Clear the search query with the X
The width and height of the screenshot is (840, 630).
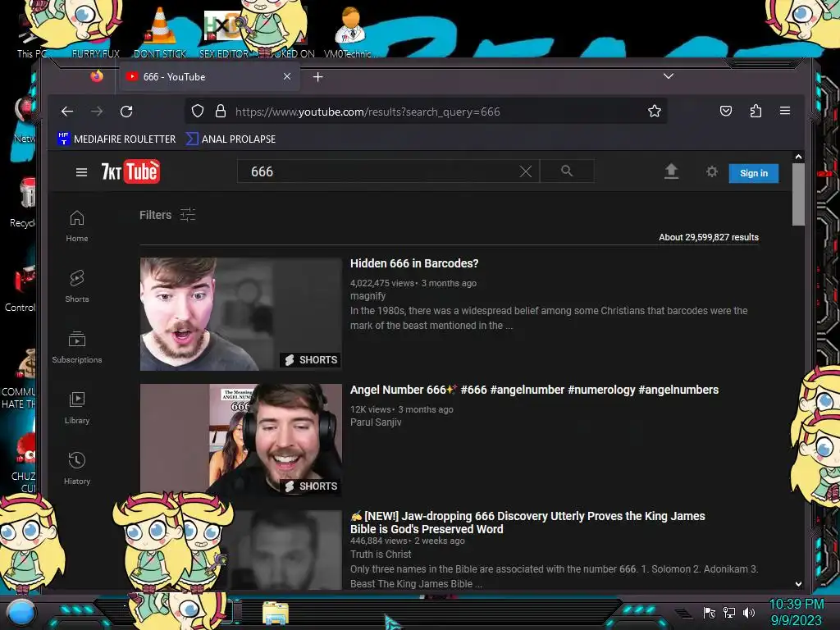pos(526,171)
